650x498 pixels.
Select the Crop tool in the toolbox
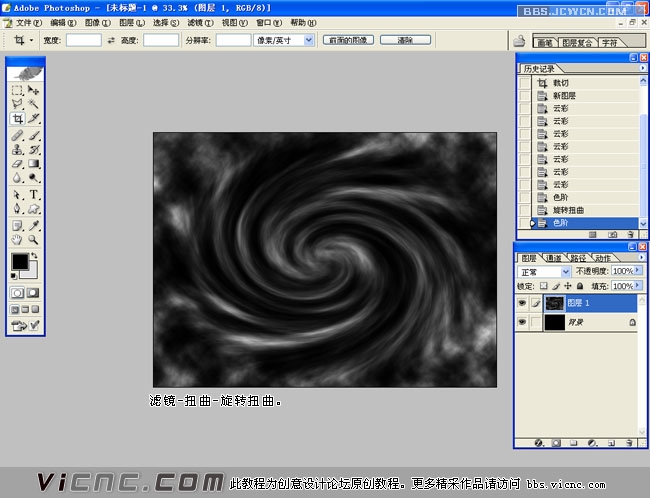17,119
